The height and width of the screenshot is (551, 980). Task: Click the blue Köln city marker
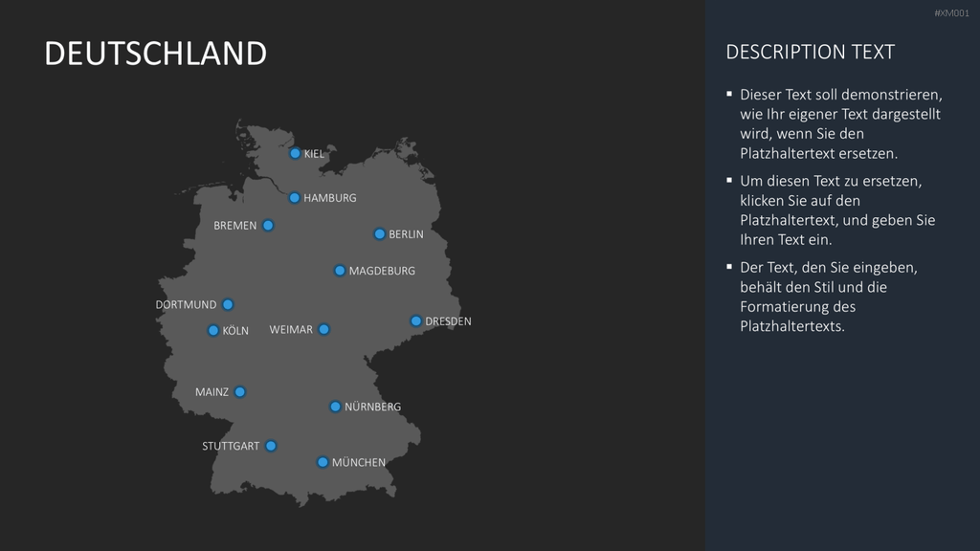tap(213, 330)
